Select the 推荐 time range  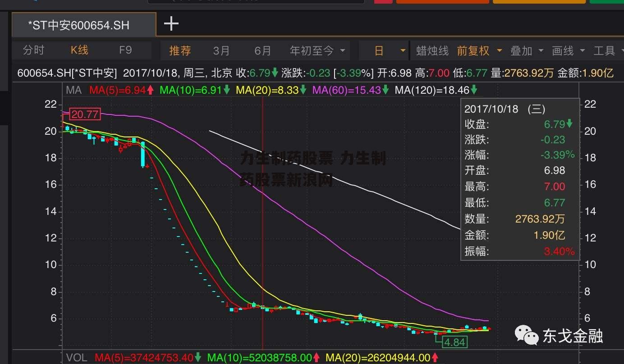(180, 51)
